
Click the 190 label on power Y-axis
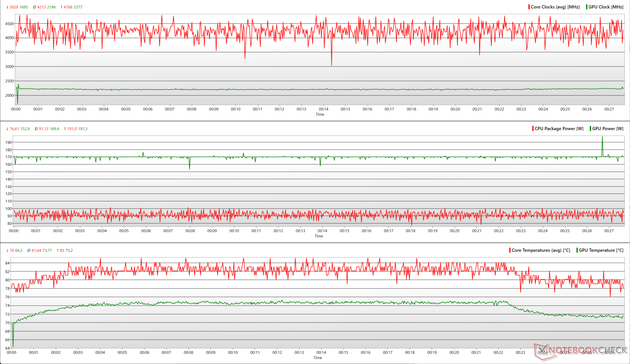coord(8,142)
